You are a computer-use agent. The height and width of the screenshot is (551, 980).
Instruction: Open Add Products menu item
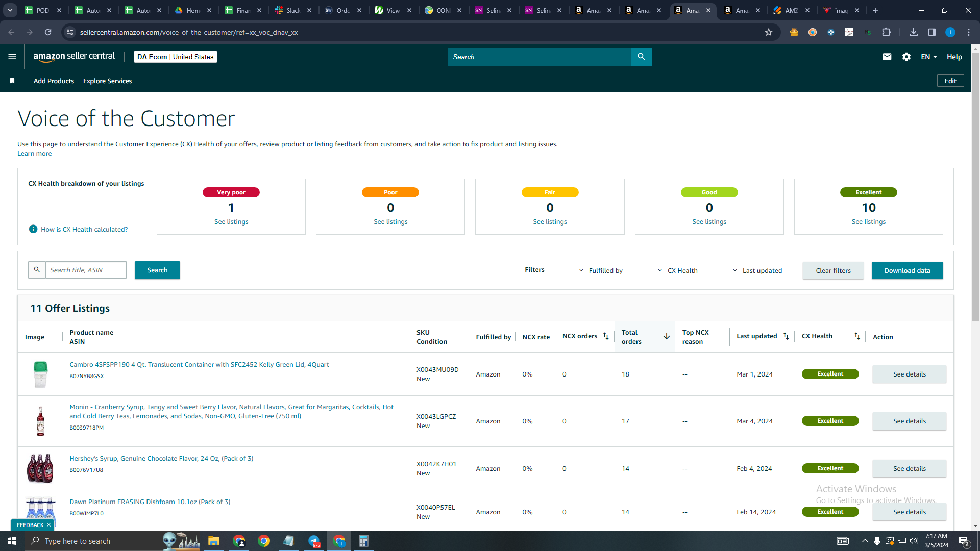(x=54, y=81)
